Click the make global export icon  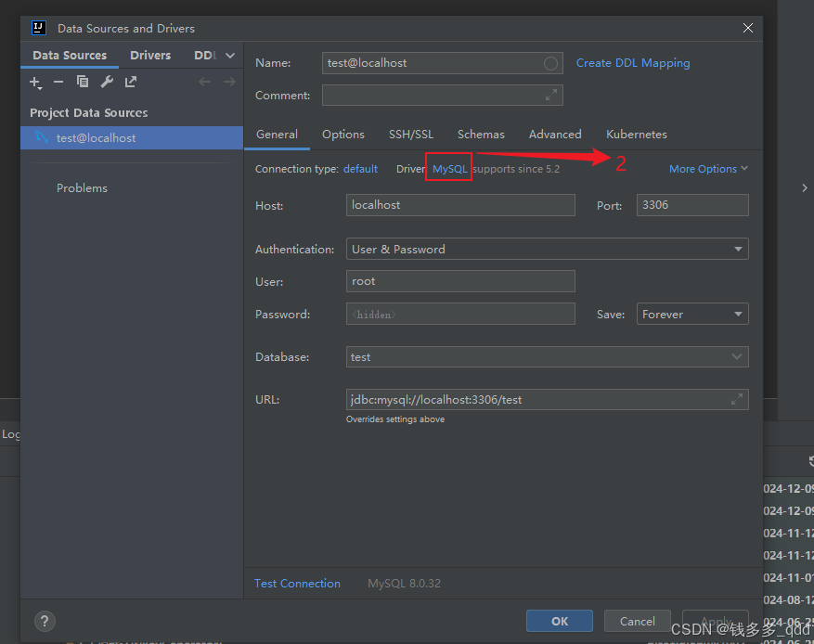tap(131, 82)
